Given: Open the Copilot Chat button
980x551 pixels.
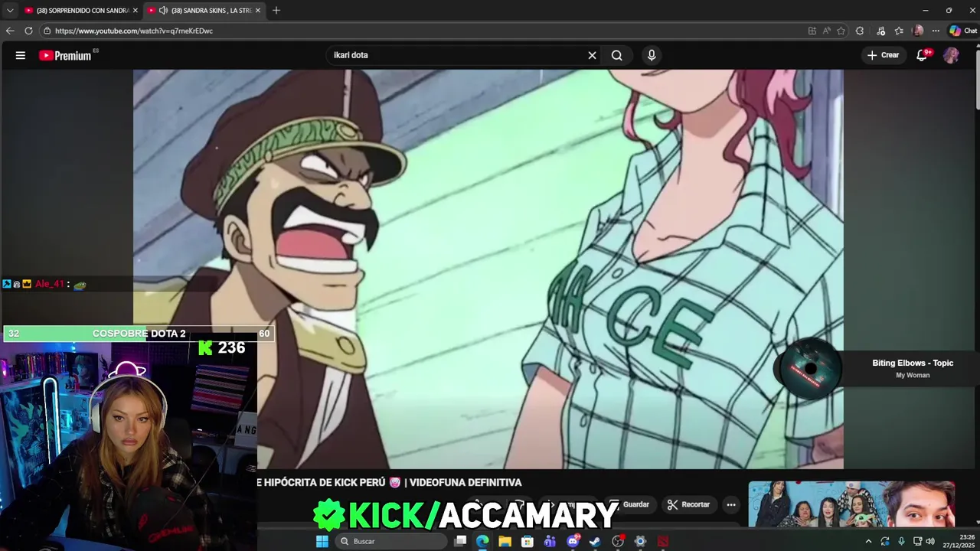Looking at the screenshot, I should coord(962,31).
